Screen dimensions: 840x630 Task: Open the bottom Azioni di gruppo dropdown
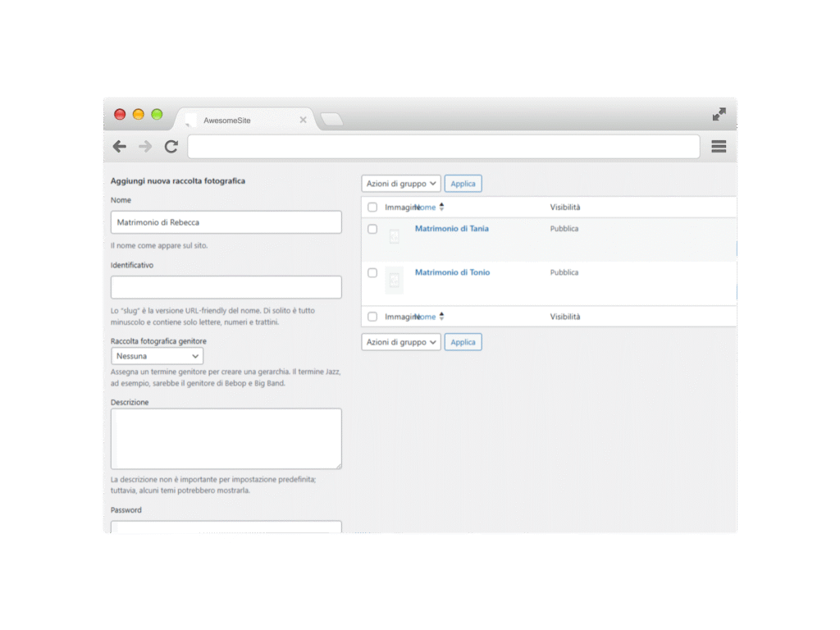[401, 342]
